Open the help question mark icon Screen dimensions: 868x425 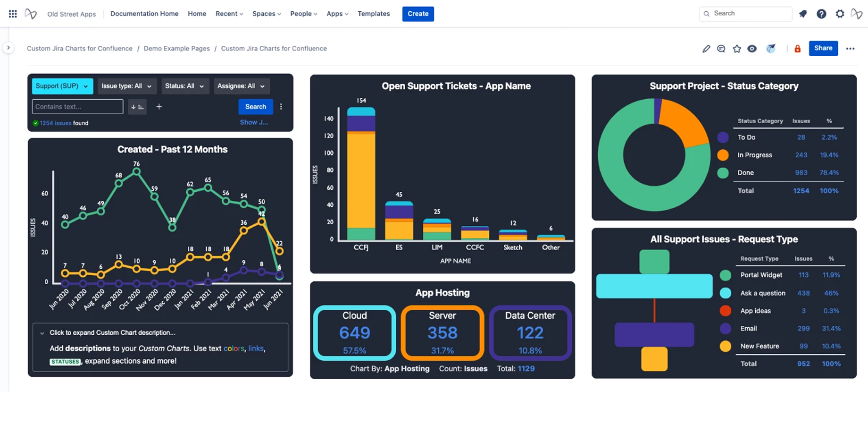[x=821, y=14]
